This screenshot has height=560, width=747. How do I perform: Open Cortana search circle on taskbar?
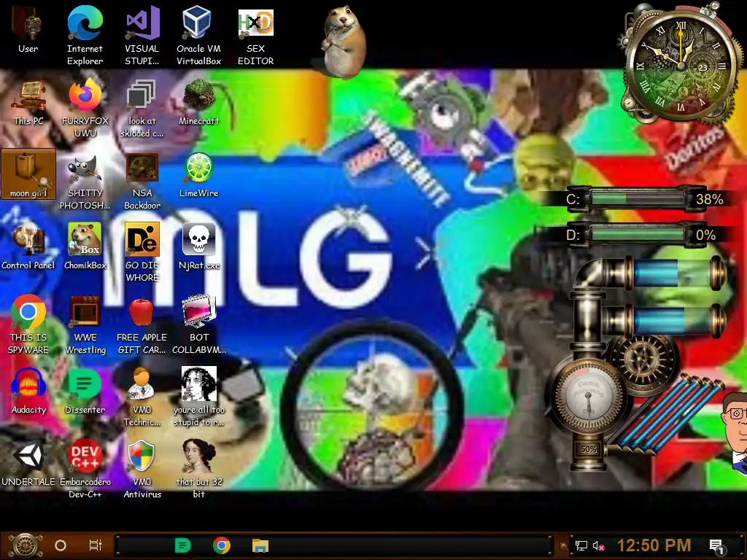coord(61,545)
